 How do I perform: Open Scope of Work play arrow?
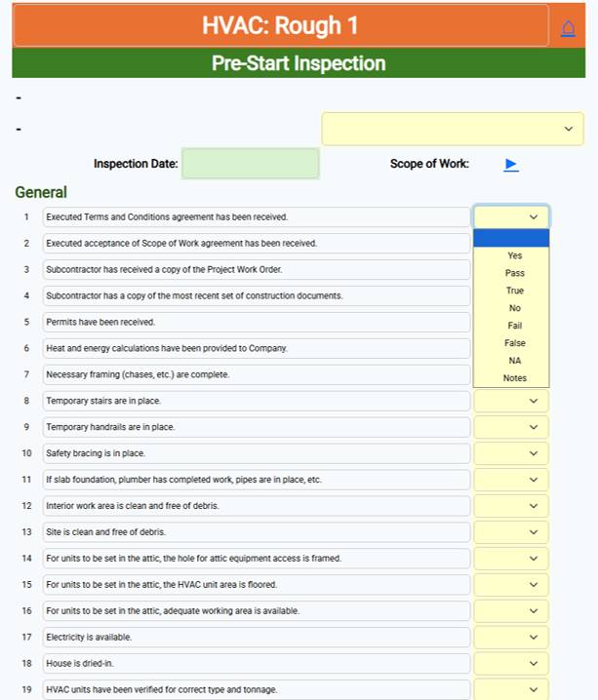pyautogui.click(x=511, y=165)
